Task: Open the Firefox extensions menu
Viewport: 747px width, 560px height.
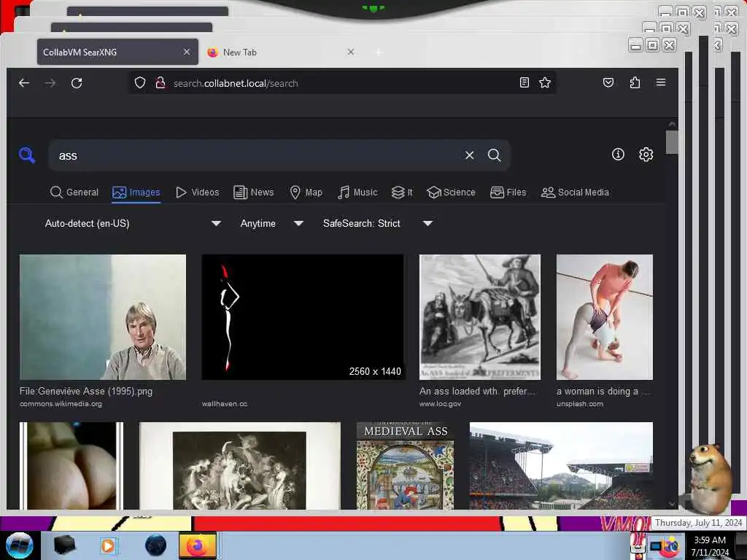Action: click(635, 82)
